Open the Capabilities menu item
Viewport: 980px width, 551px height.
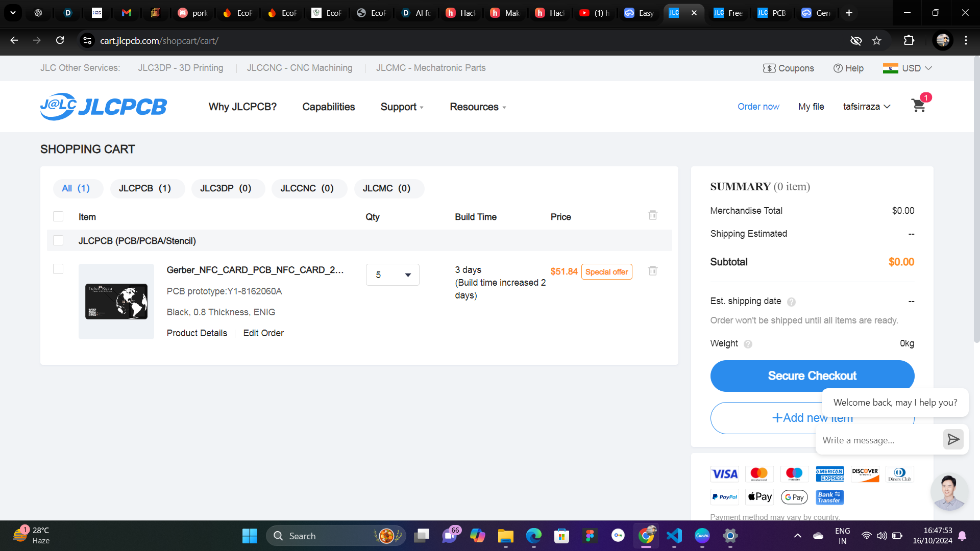click(328, 107)
